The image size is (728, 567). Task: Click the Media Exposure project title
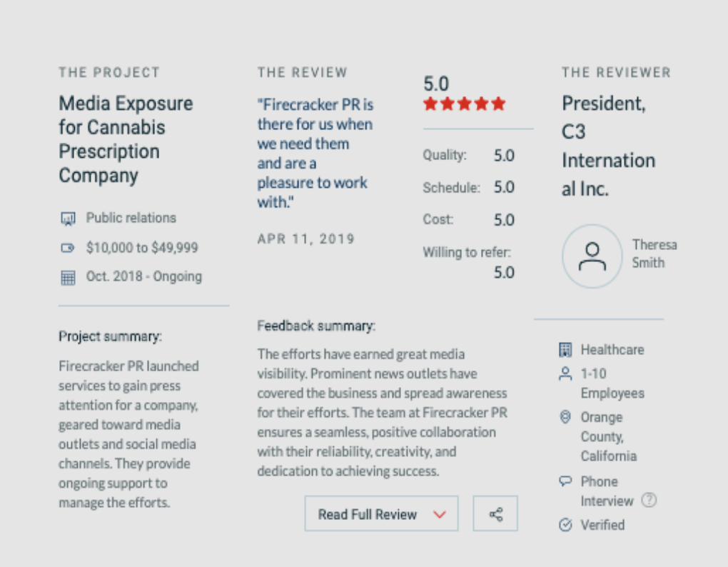click(x=126, y=139)
